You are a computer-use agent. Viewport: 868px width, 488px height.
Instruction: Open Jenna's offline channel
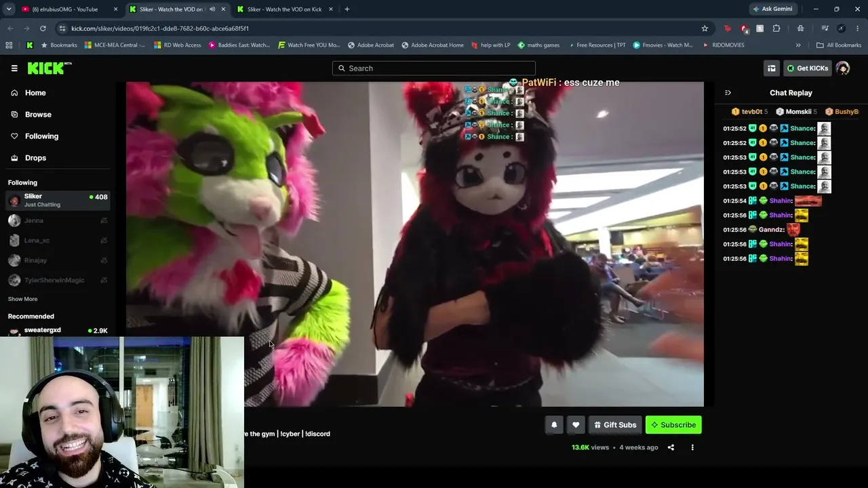(x=58, y=220)
